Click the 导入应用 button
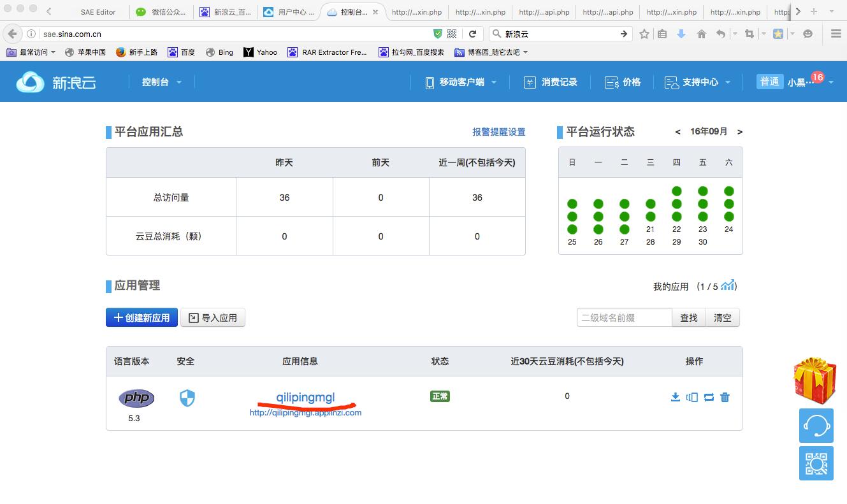Viewport: 847px width, 504px height. click(x=213, y=317)
